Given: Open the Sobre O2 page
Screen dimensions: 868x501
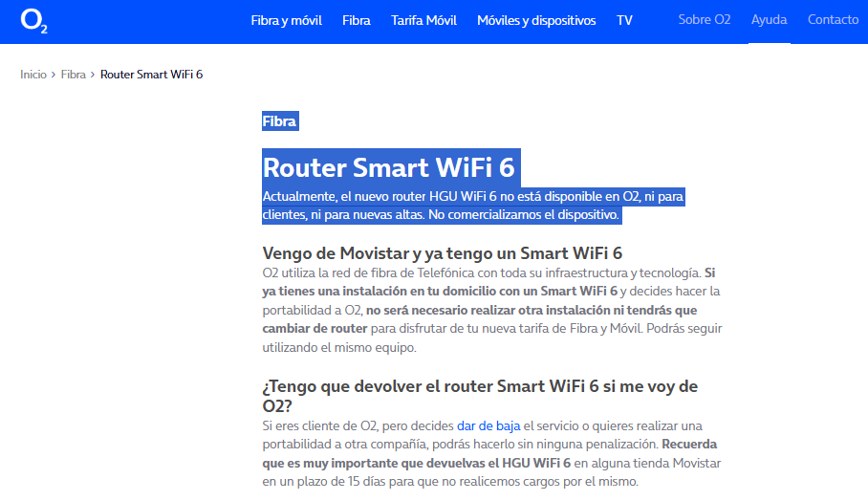Looking at the screenshot, I should pyautogui.click(x=705, y=19).
